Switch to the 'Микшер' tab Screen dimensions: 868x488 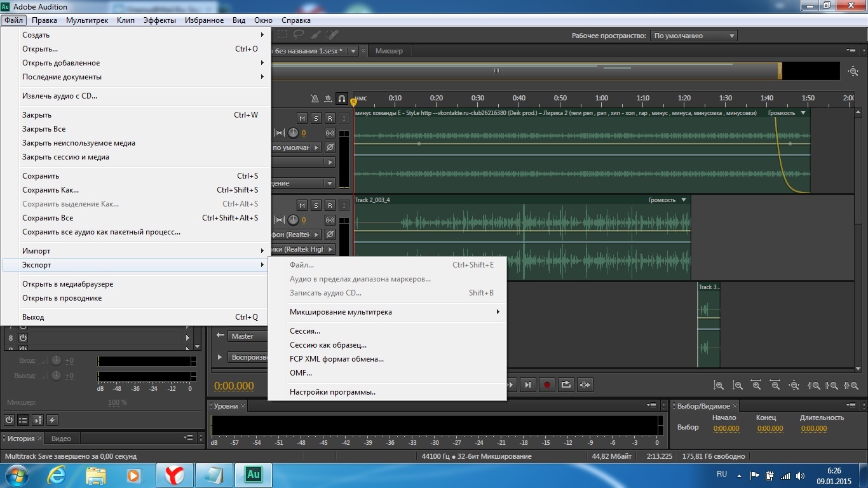pyautogui.click(x=389, y=51)
